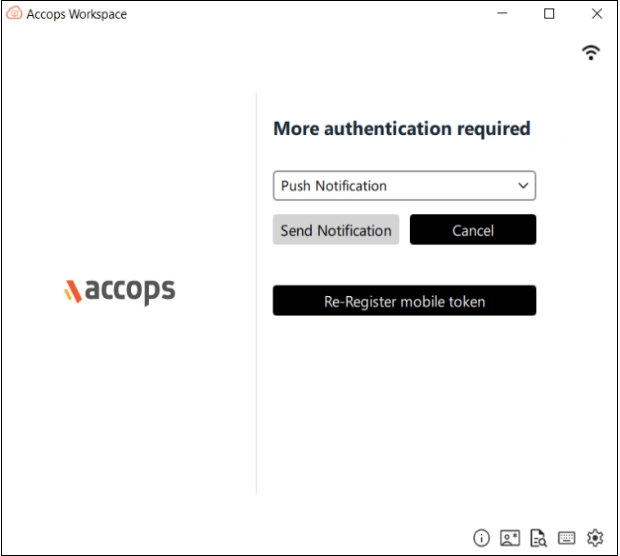Click the Accops Workspace title bar app icon

14,13
